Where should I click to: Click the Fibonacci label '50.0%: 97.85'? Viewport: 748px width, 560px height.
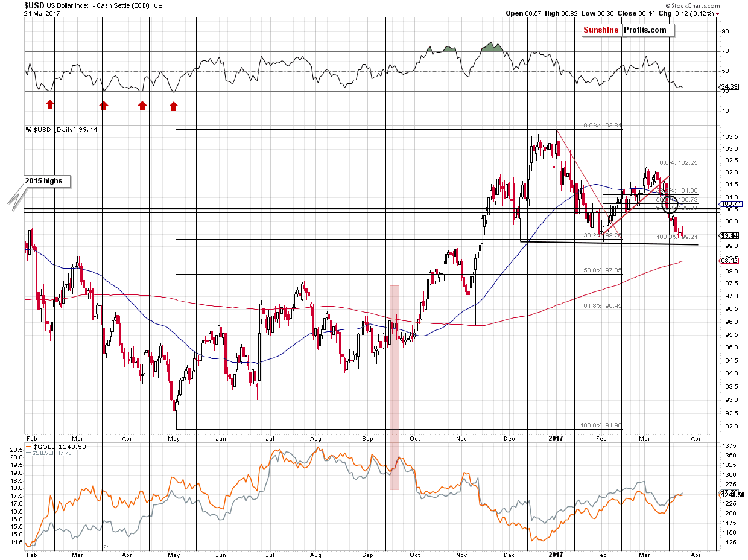[602, 270]
